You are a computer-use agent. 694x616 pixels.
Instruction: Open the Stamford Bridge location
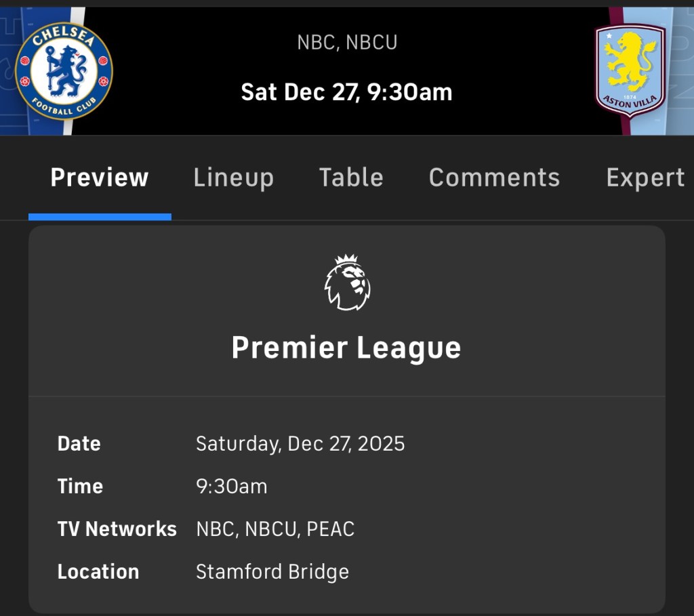(272, 572)
